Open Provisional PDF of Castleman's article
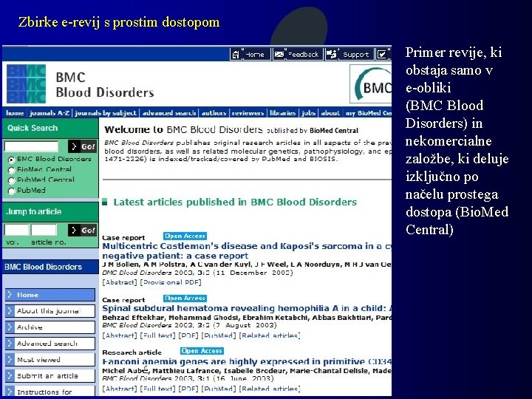532x399 pixels. click(x=171, y=282)
